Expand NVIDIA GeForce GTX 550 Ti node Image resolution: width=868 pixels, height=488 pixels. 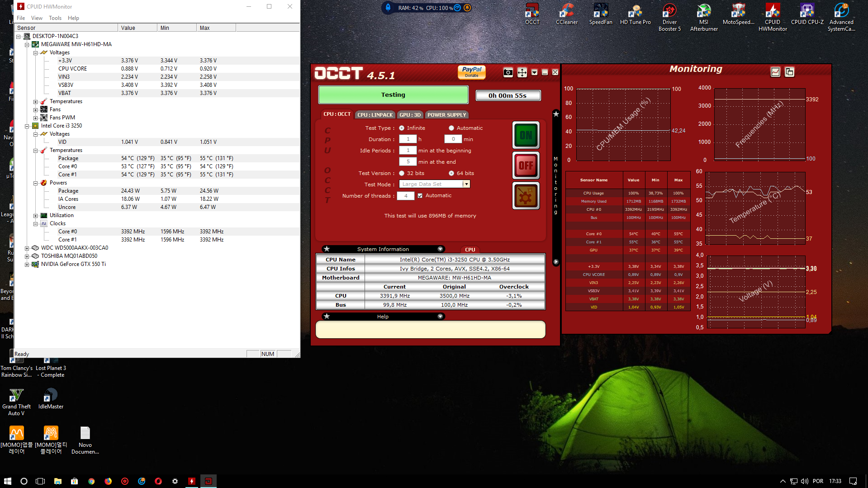[x=27, y=265]
